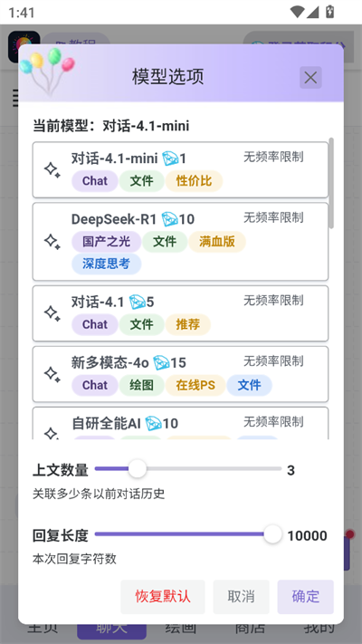Image resolution: width=362 pixels, height=644 pixels.
Task: Select the 对话-4.1 model card
Action: [180, 313]
